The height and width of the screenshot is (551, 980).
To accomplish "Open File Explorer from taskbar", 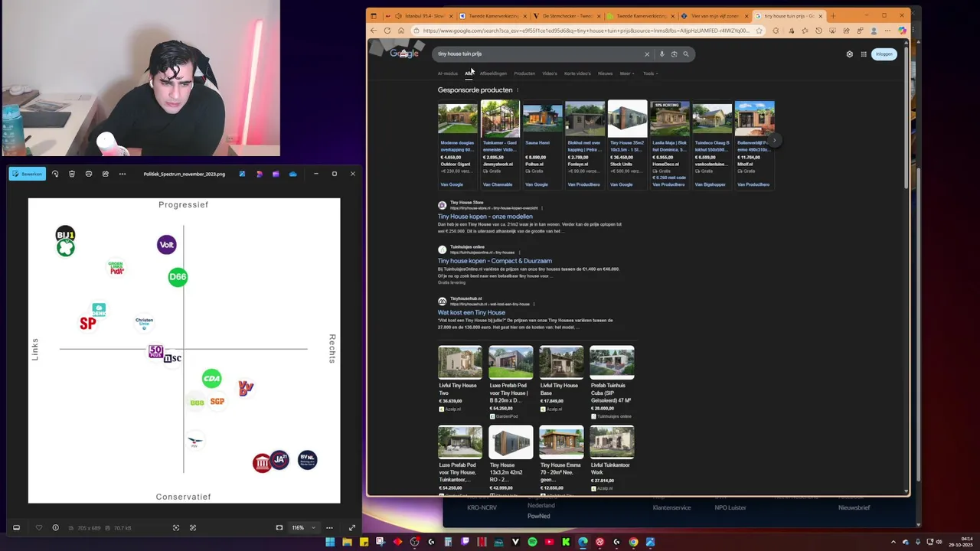I will pyautogui.click(x=347, y=542).
